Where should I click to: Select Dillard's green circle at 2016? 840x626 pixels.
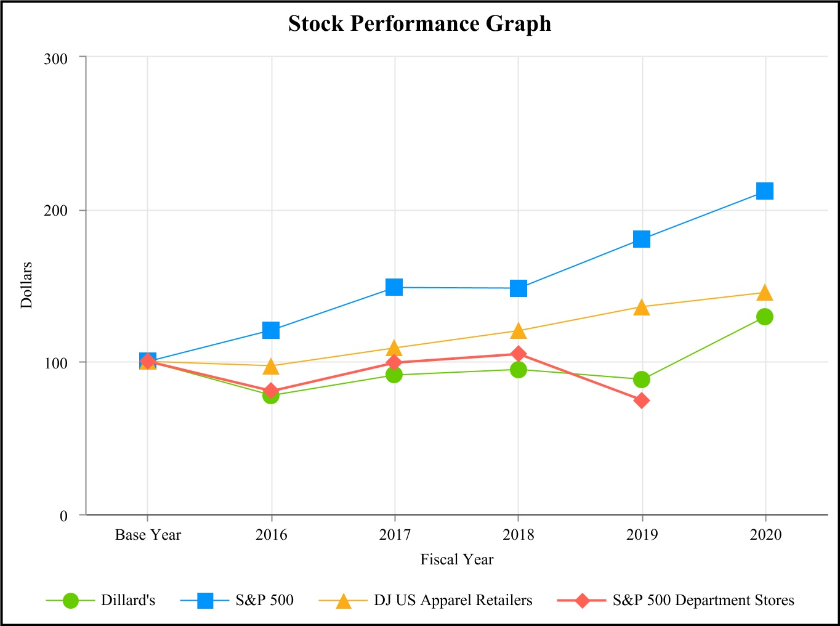271,396
